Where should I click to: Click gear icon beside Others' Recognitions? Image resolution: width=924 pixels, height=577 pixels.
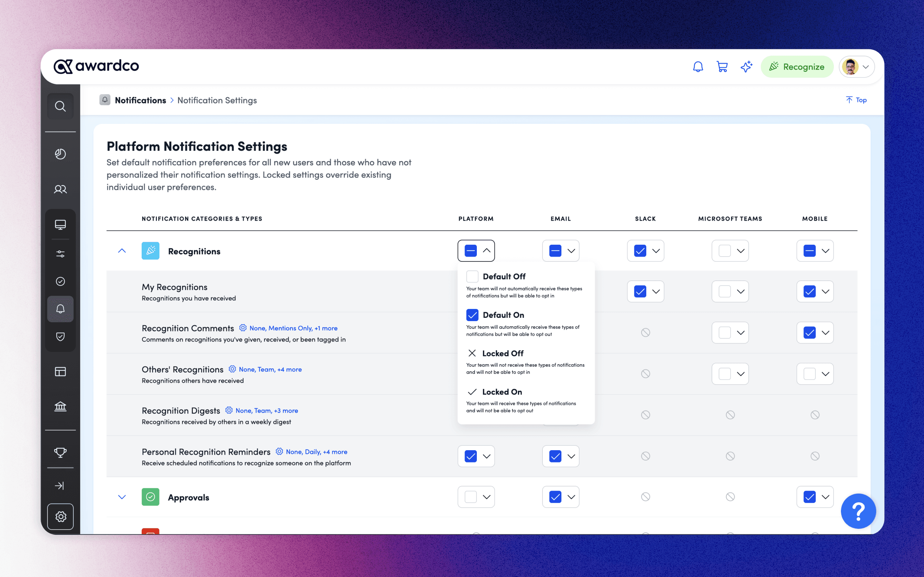[232, 369]
